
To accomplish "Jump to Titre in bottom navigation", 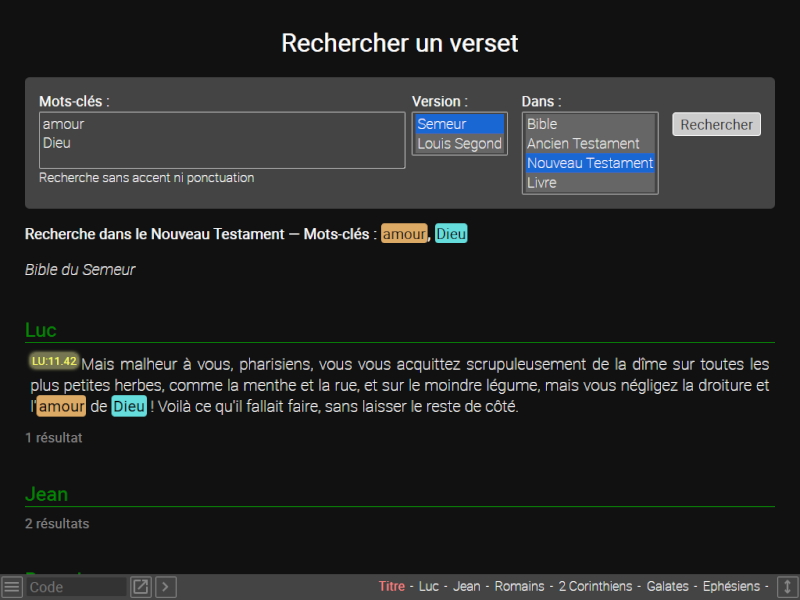I will (392, 587).
